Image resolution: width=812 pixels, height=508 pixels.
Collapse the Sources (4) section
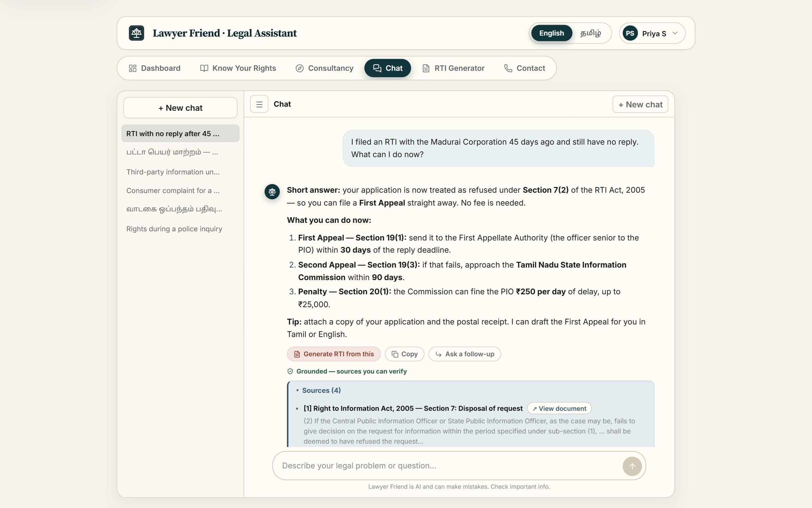(318, 390)
